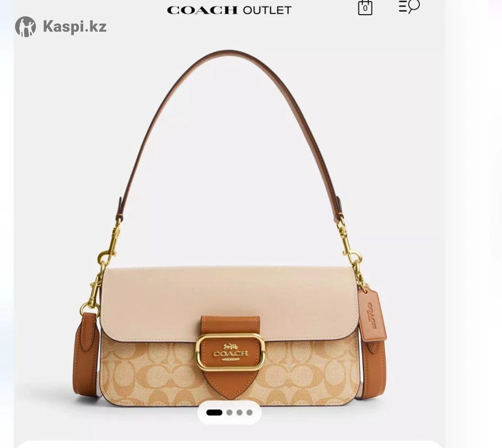Select the first active carousel indicator
The width and height of the screenshot is (502, 448).
[214, 412]
